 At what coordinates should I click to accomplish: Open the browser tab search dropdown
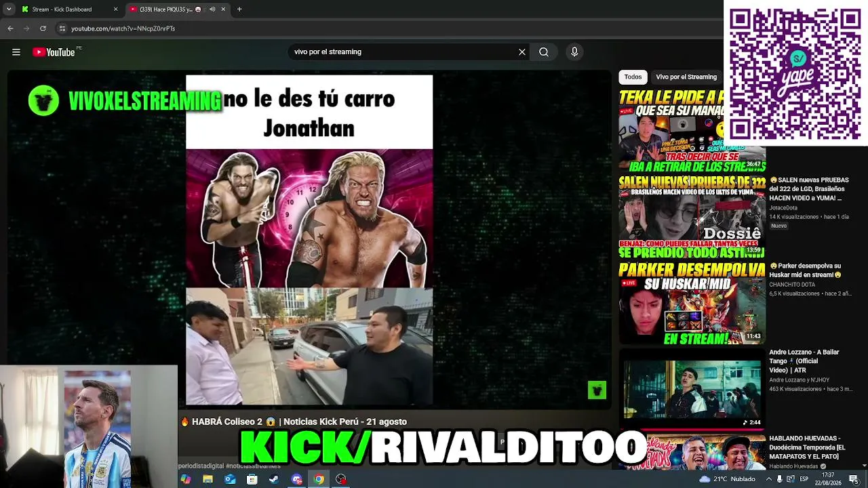(x=9, y=9)
